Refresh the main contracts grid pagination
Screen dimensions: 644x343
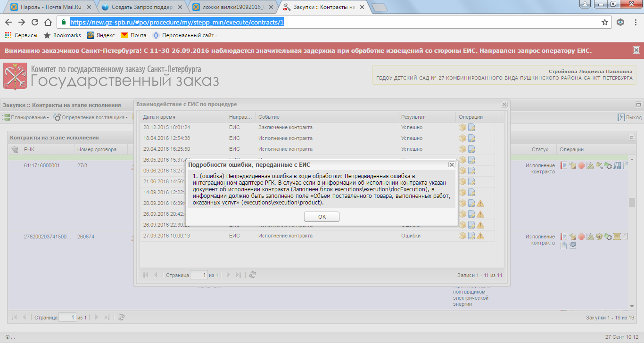coord(121,318)
